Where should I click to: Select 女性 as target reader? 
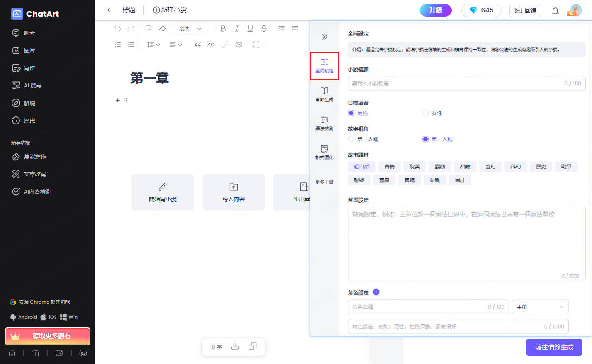pyautogui.click(x=432, y=113)
